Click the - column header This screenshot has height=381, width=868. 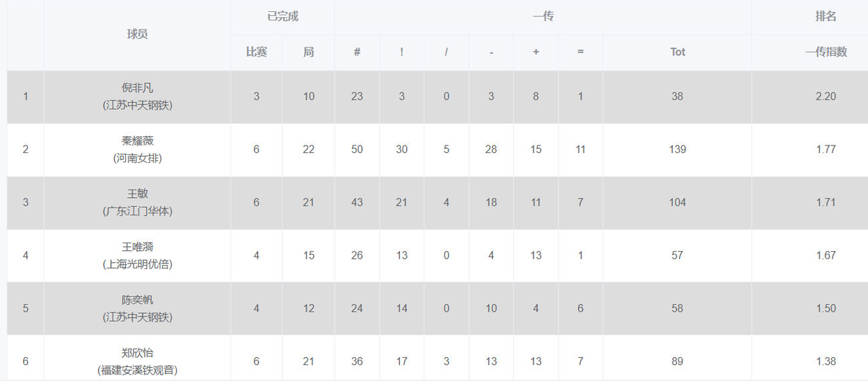491,52
